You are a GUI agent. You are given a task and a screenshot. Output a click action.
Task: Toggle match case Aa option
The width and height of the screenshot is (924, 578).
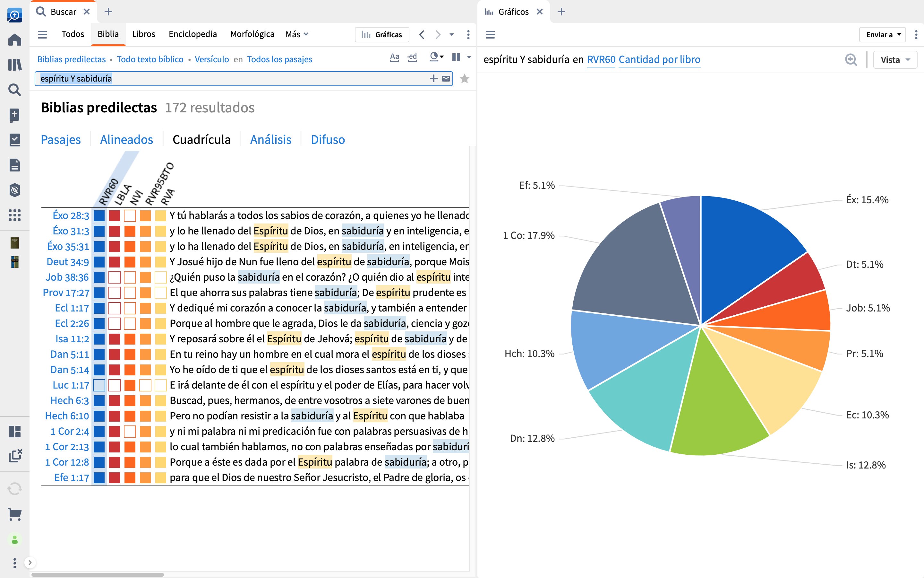pos(394,57)
